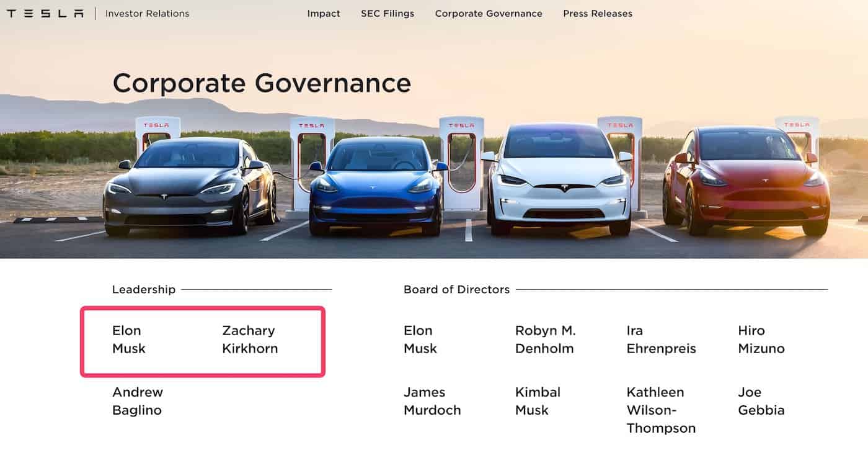868x450 pixels.
Task: Open the Investor Relations home link
Action: [x=148, y=14]
